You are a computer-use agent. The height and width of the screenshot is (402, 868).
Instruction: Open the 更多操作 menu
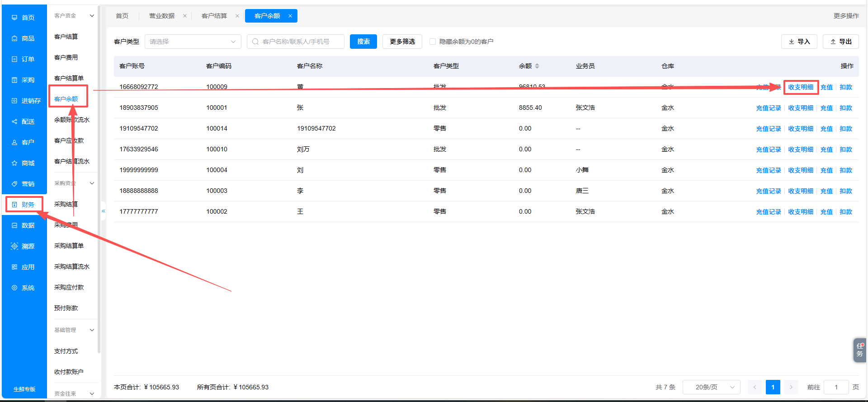click(846, 16)
